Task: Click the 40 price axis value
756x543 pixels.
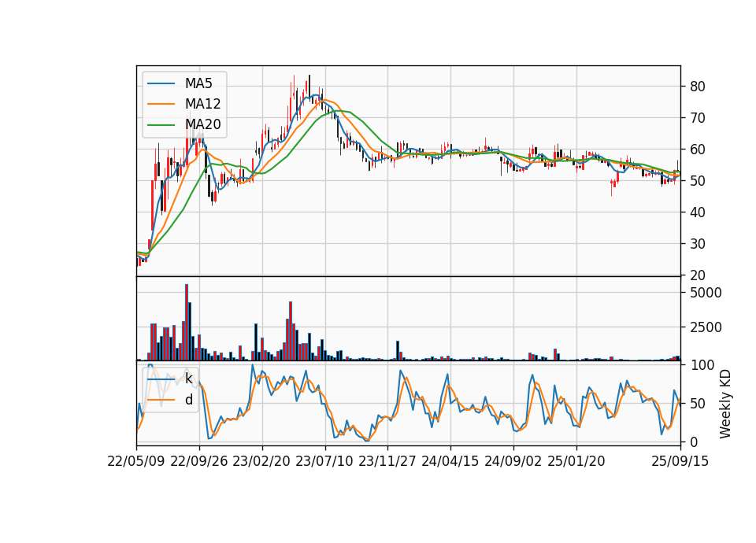Action: pos(698,212)
